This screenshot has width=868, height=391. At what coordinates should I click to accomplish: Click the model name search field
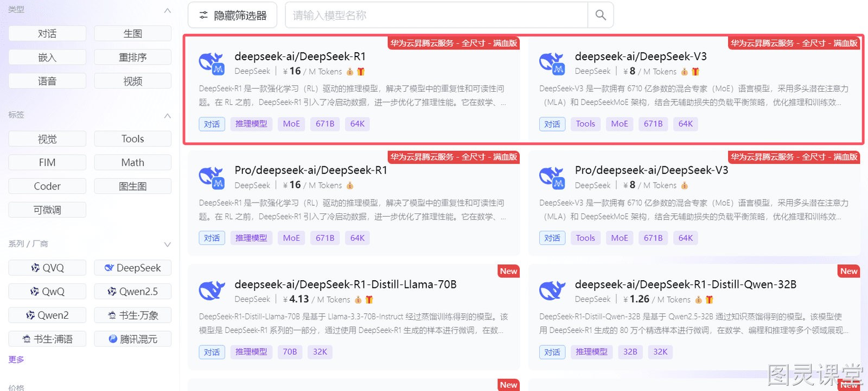click(437, 15)
